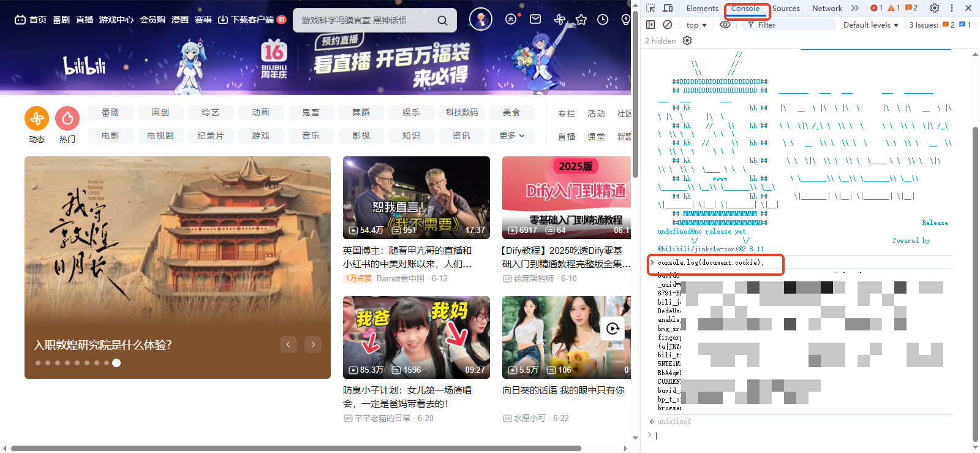Click the orange issues count badge in the tab bar
This screenshot has width=980, height=453.
[x=911, y=8]
